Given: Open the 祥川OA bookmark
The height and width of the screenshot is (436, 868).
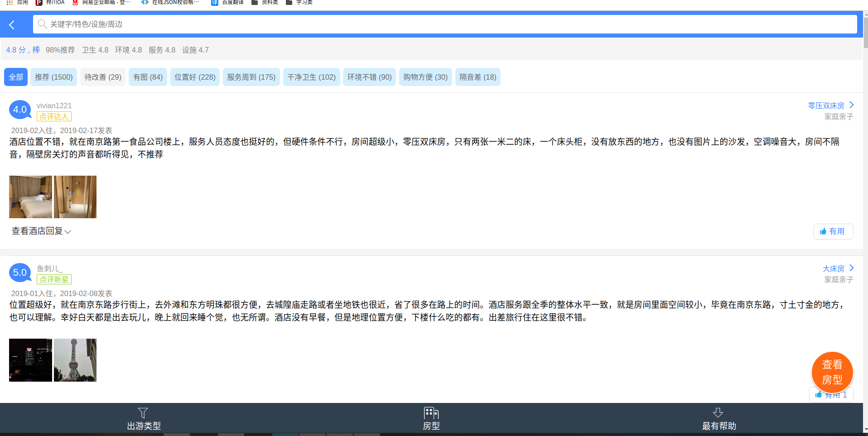Looking at the screenshot, I should (50, 2).
